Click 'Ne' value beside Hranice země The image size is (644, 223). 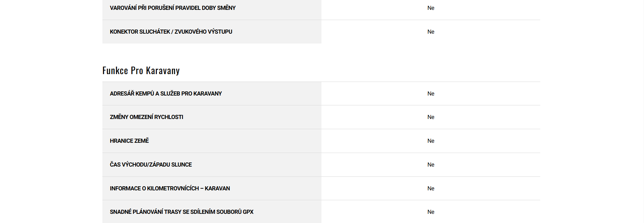[x=431, y=141]
